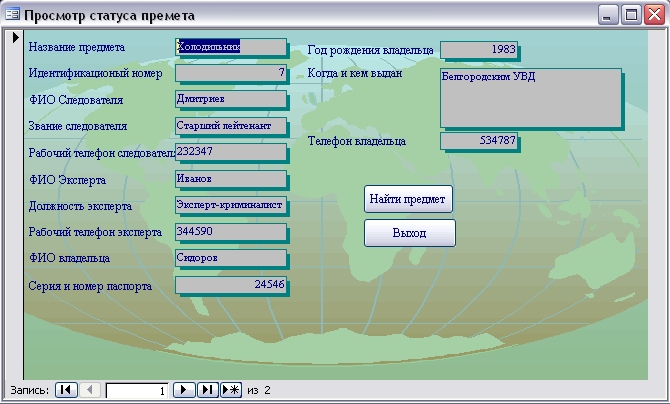This screenshot has width=670, height=404.
Task: Click investigator phone field 232347
Action: click(x=231, y=152)
